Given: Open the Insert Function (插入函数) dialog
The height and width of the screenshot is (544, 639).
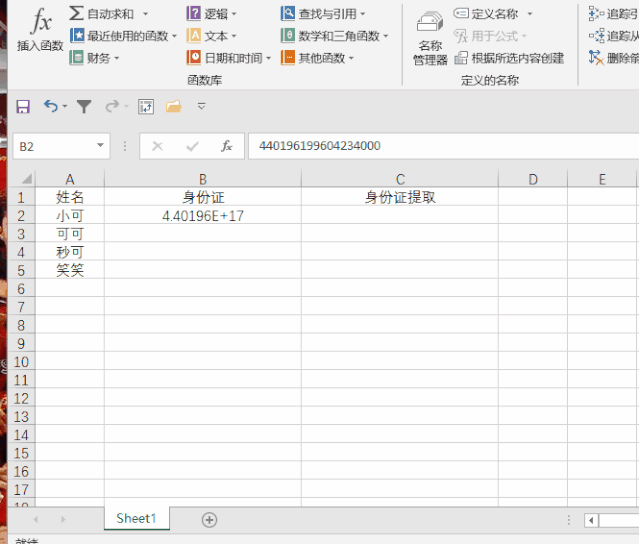Looking at the screenshot, I should click(x=40, y=31).
